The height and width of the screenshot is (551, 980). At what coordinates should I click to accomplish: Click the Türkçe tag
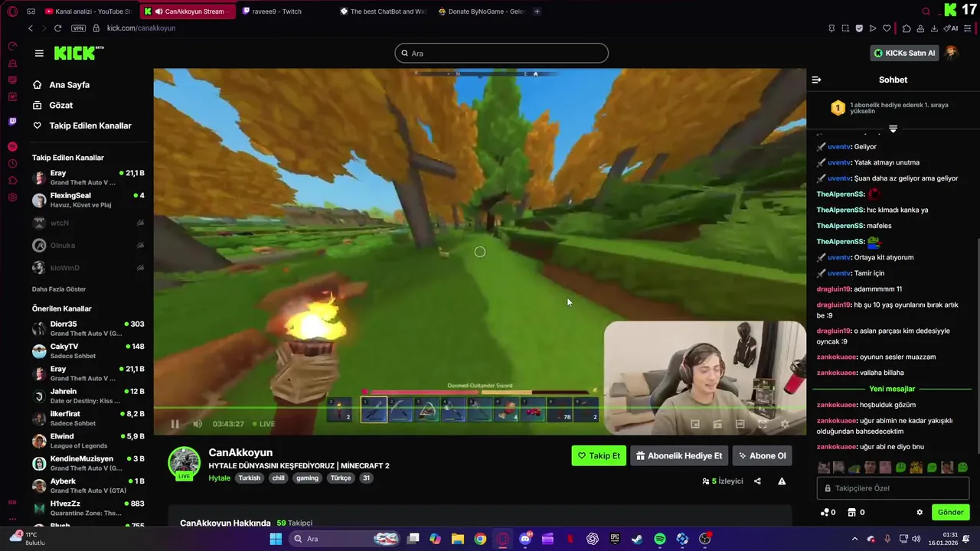point(340,478)
